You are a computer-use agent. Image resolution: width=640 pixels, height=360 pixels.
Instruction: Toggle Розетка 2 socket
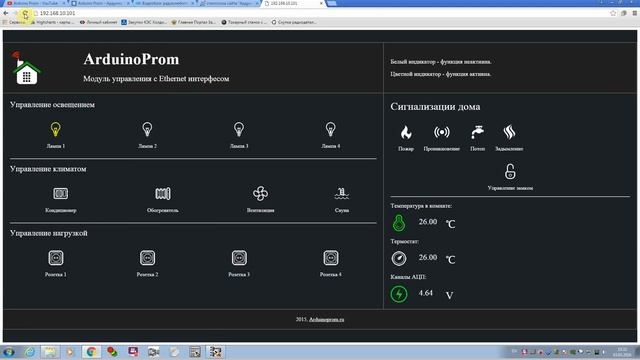click(x=147, y=258)
